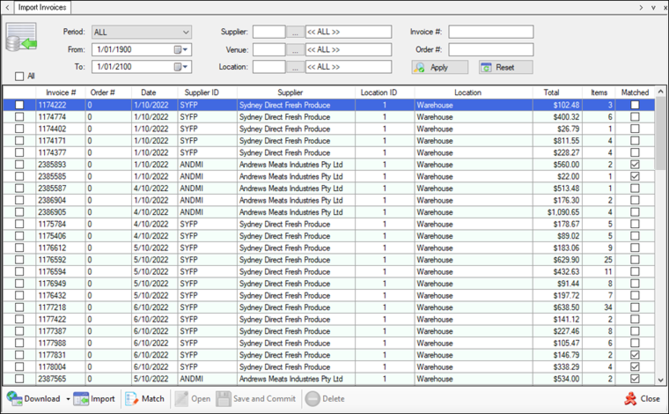The height and width of the screenshot is (414, 669).
Task: Select invoice 1176949 cell
Action: pos(61,283)
